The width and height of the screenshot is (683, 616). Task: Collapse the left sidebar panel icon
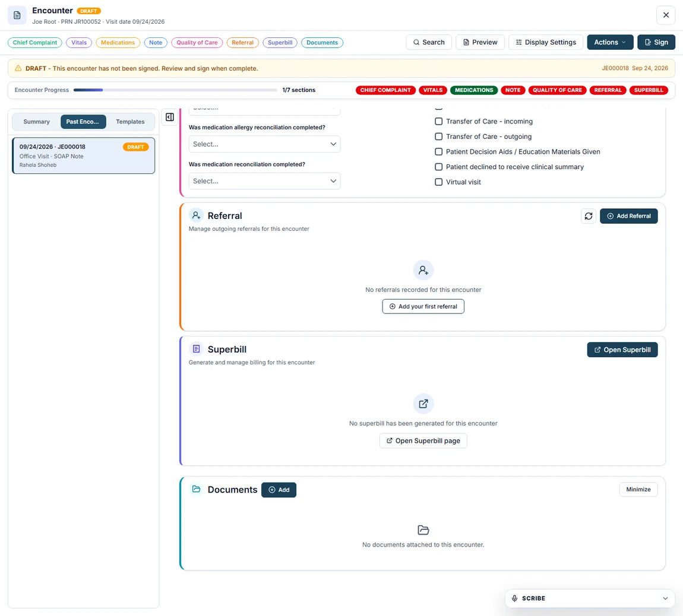click(170, 117)
